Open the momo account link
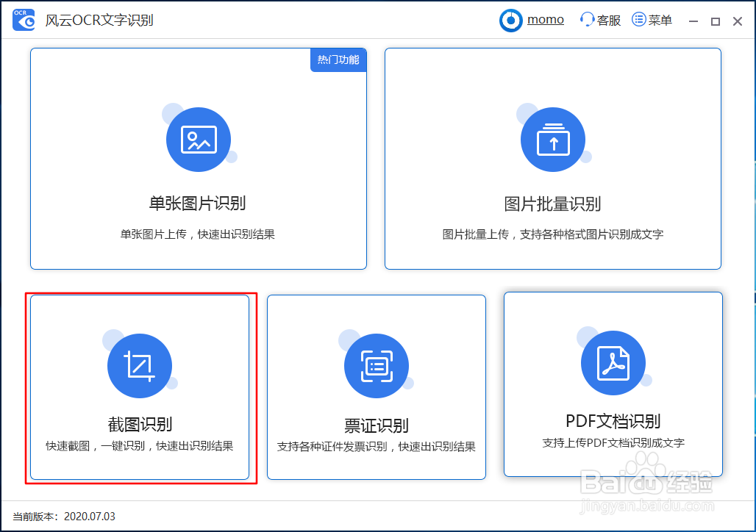This screenshot has height=532, width=756. click(x=545, y=19)
